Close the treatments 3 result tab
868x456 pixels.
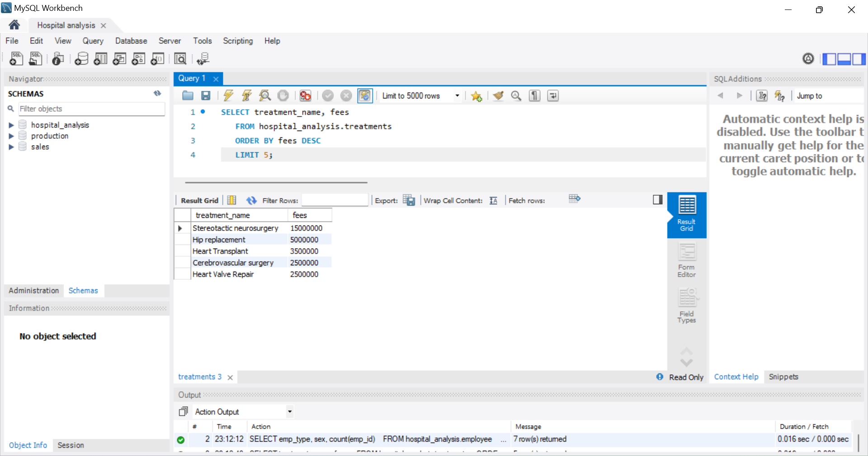[230, 377]
